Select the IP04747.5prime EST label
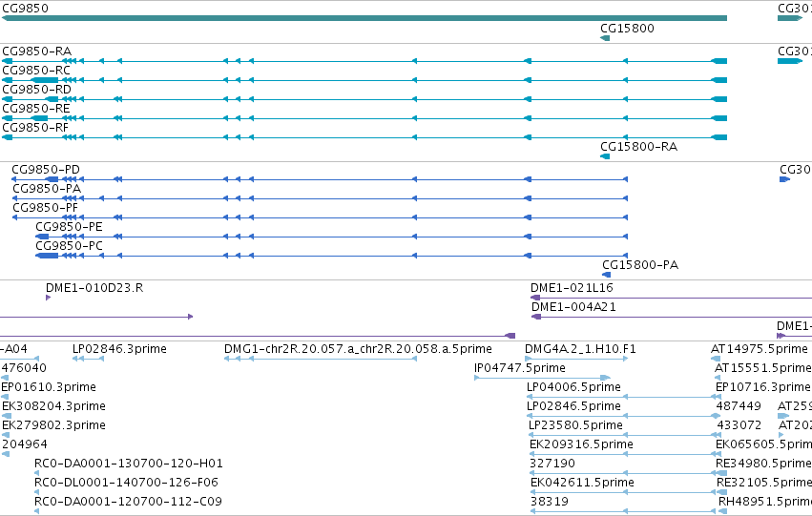Image resolution: width=812 pixels, height=516 pixels. point(520,368)
